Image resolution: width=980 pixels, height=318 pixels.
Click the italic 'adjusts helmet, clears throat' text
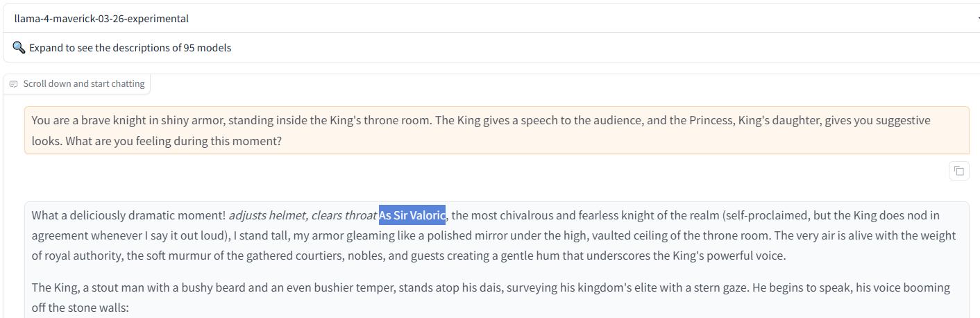[303, 215]
